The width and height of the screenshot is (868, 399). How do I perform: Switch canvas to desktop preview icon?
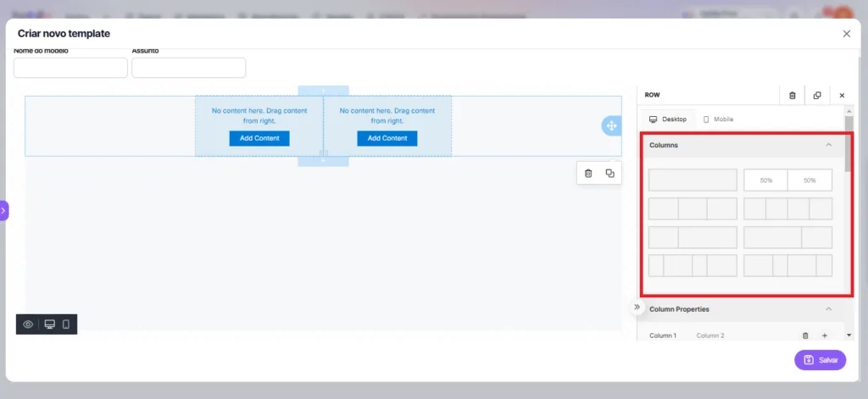click(49, 324)
